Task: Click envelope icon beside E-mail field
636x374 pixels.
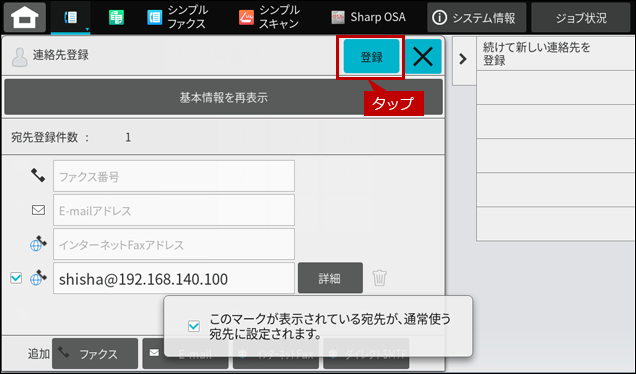Action: tap(38, 210)
